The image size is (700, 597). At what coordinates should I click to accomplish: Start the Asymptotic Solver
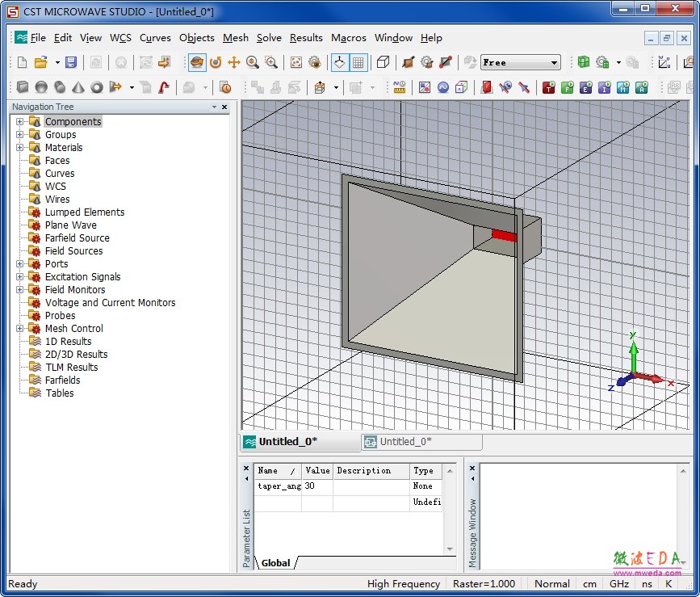[x=642, y=87]
